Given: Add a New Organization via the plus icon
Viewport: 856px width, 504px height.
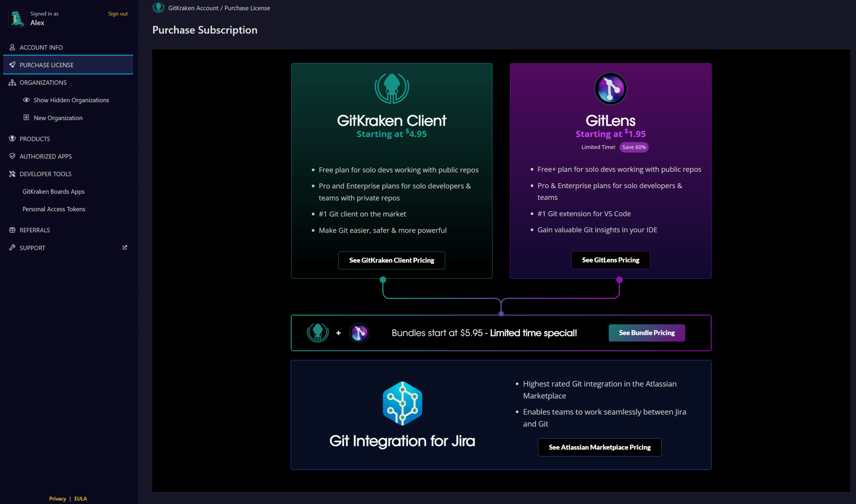Looking at the screenshot, I should [26, 118].
